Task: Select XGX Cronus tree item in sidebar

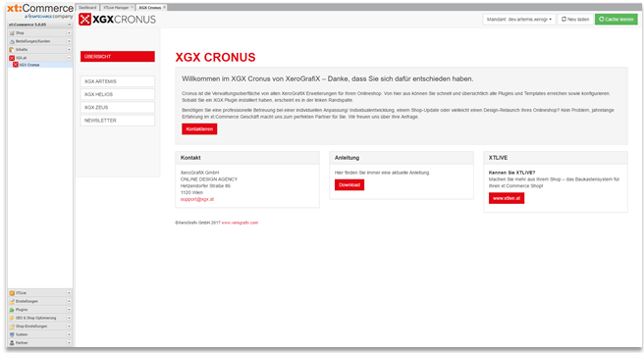Action: click(40, 65)
